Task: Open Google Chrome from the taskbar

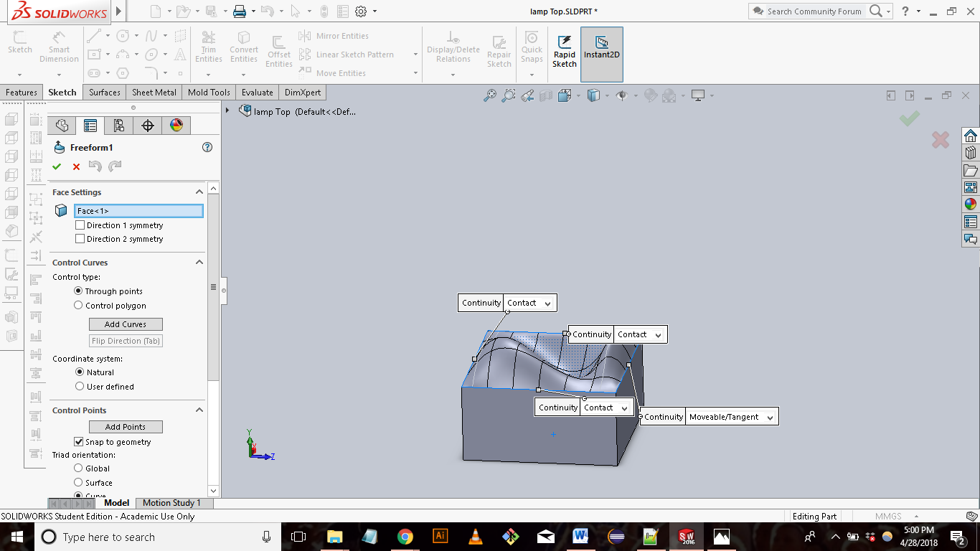Action: coord(405,537)
